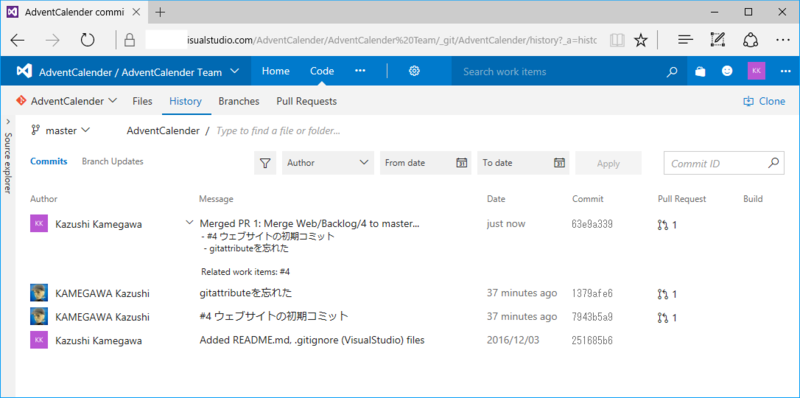Click the Visual Studio logo
The width and height of the screenshot is (800, 398).
pos(24,71)
